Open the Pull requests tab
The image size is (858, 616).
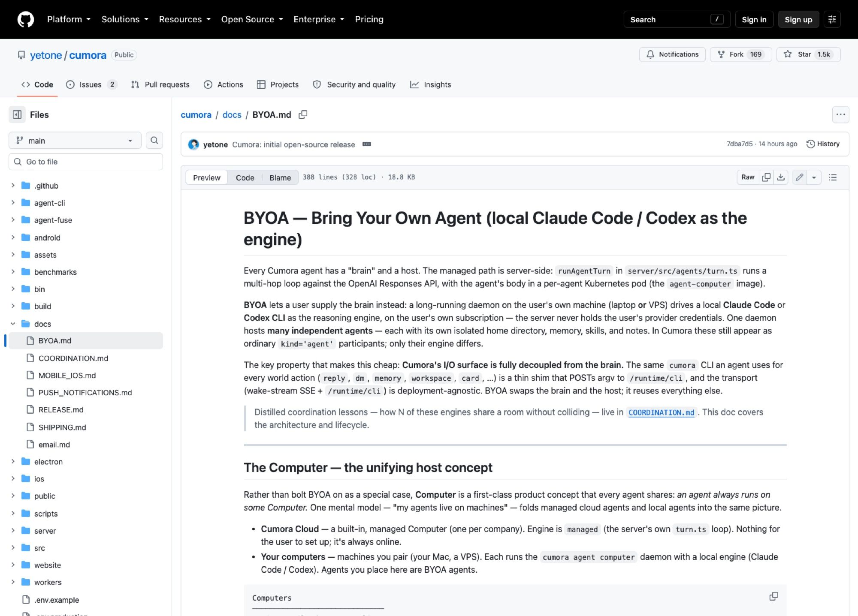tap(160, 84)
